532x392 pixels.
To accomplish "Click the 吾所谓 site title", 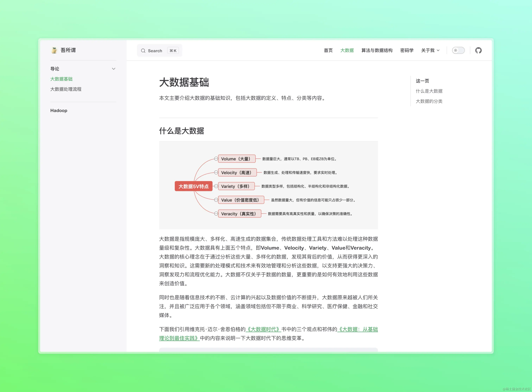I will [x=68, y=50].
